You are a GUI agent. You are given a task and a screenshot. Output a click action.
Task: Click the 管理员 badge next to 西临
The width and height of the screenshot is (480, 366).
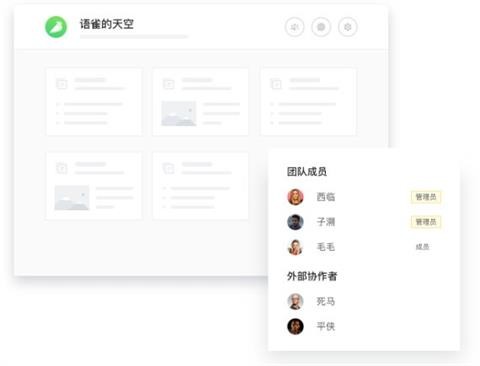426,197
